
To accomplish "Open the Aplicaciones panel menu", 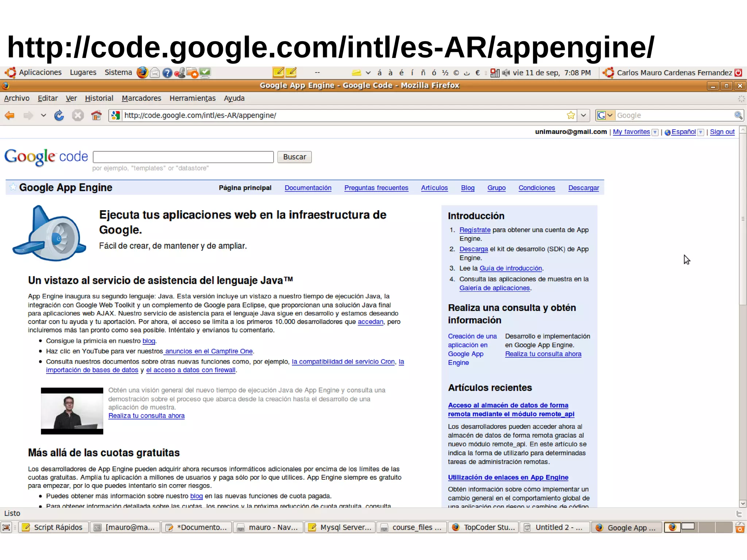I will (x=40, y=73).
